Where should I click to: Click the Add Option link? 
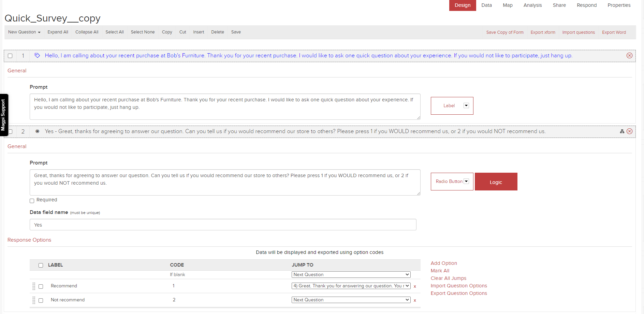pos(444,263)
